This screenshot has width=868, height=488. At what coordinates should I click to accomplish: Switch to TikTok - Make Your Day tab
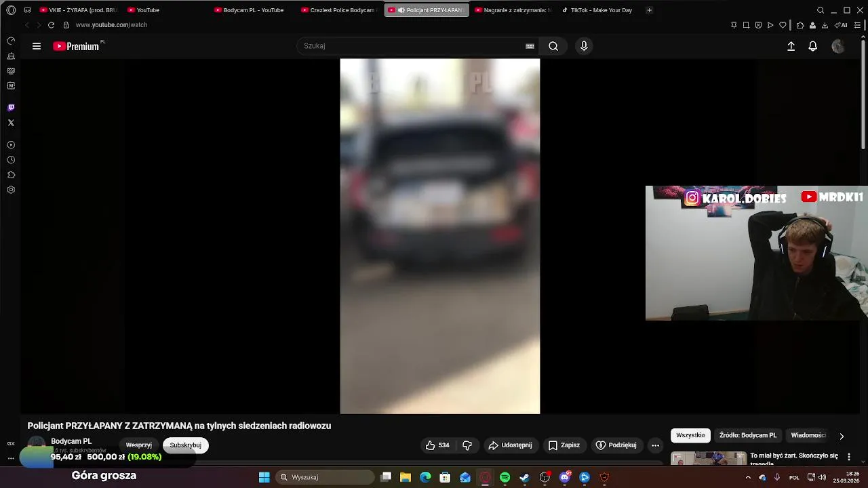[x=600, y=10]
